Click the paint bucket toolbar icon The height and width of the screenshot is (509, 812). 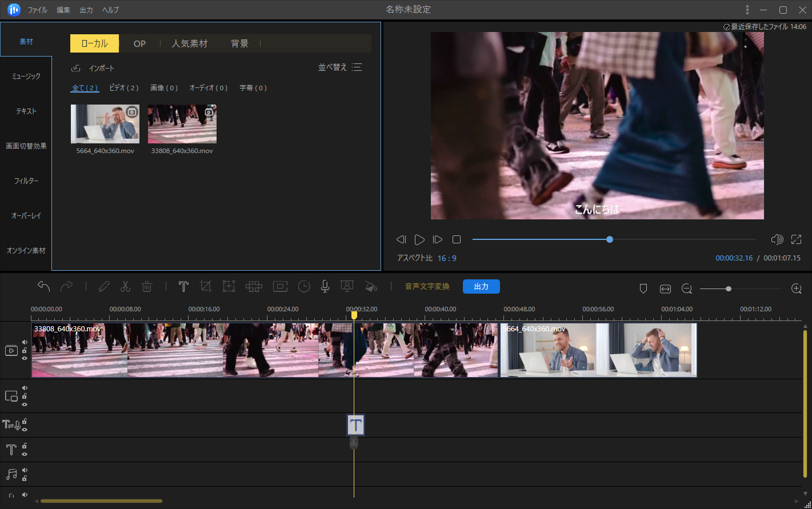(371, 286)
